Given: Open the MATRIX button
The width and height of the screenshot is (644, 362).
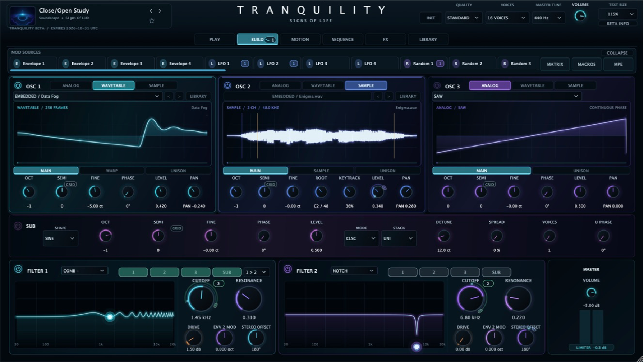Looking at the screenshot, I should click(x=555, y=64).
